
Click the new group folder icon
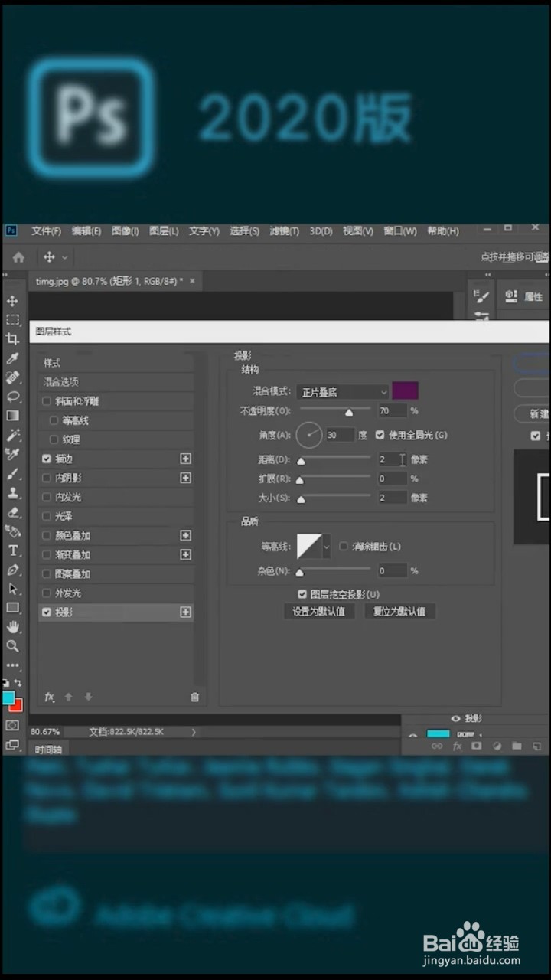(517, 745)
